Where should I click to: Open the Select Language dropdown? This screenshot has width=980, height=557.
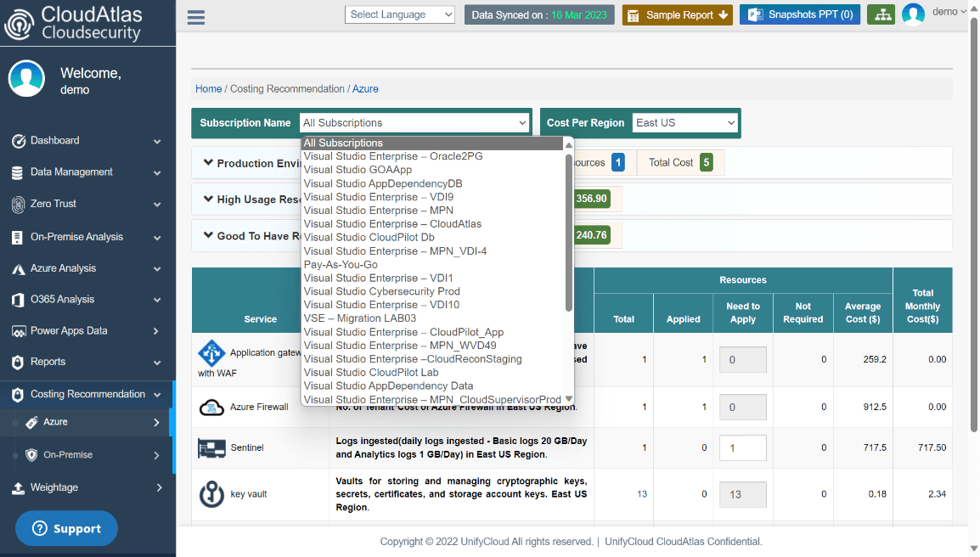point(399,14)
